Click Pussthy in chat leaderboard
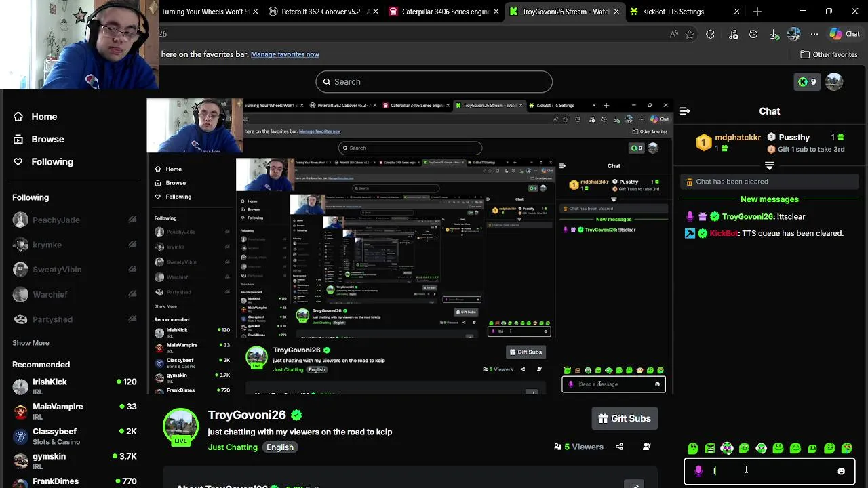 (x=794, y=138)
